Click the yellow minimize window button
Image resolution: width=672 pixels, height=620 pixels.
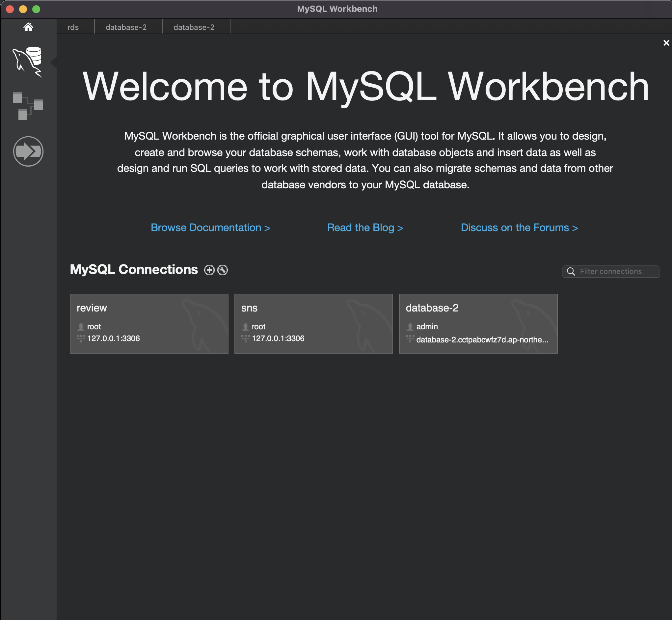point(23,9)
